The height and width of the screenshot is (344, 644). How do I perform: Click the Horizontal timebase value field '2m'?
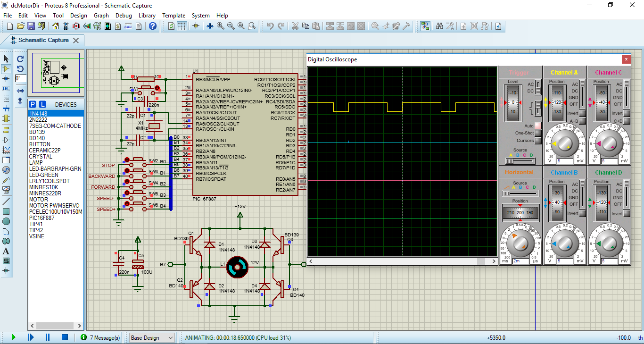click(x=521, y=261)
